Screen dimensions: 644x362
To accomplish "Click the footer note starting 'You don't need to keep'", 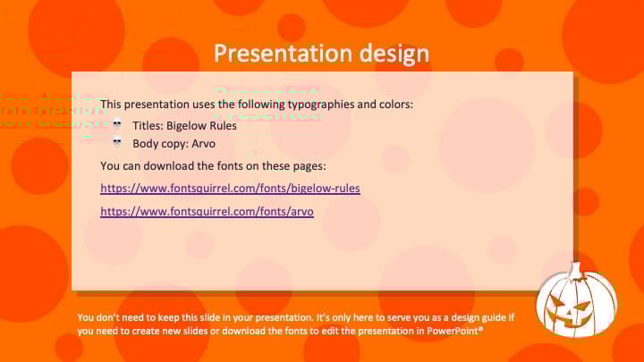I will click(296, 324).
